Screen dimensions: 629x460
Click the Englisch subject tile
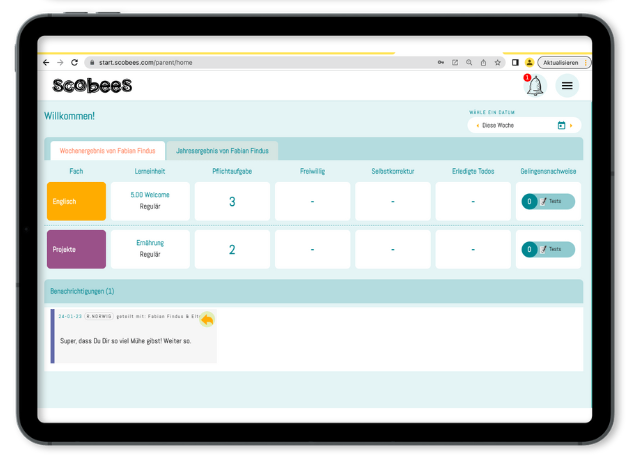click(x=76, y=201)
